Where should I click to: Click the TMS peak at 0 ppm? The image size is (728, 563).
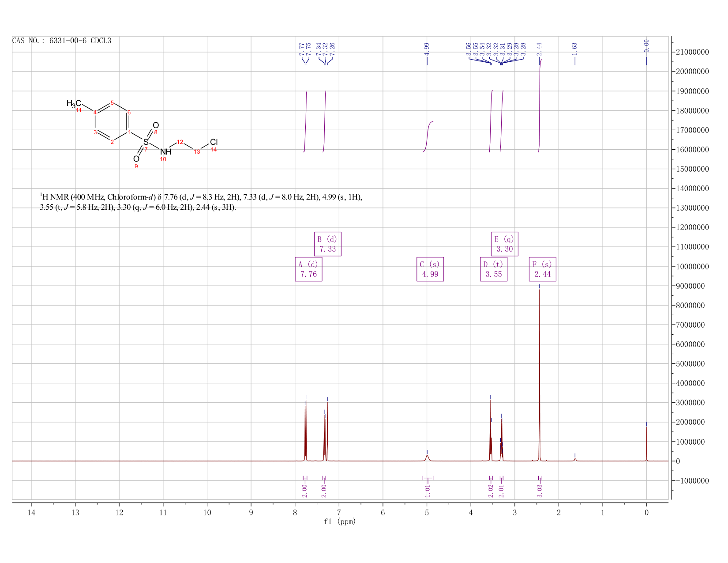click(x=646, y=444)
